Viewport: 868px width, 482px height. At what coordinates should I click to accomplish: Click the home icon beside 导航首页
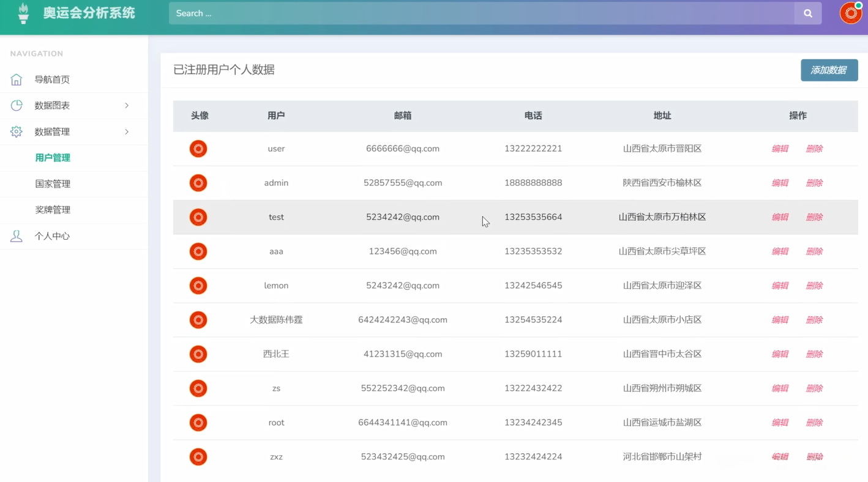click(17, 80)
